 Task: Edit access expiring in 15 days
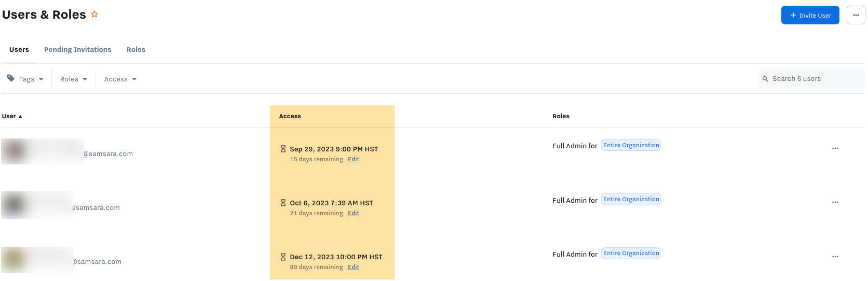(x=354, y=159)
